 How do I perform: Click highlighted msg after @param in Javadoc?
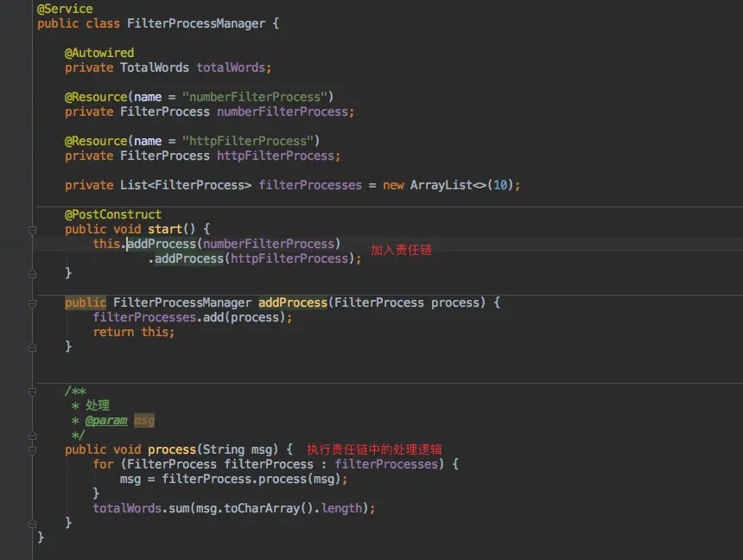[144, 420]
